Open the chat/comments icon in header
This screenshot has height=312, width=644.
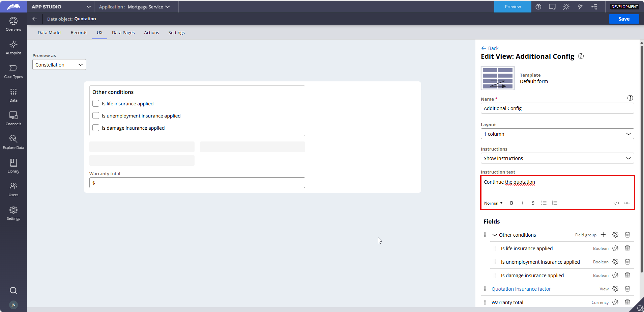pyautogui.click(x=552, y=7)
